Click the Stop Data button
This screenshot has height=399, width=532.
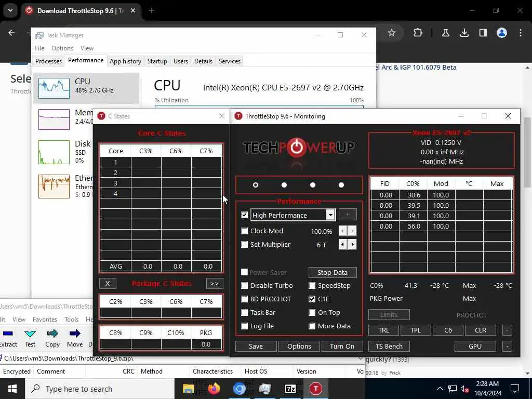(332, 272)
